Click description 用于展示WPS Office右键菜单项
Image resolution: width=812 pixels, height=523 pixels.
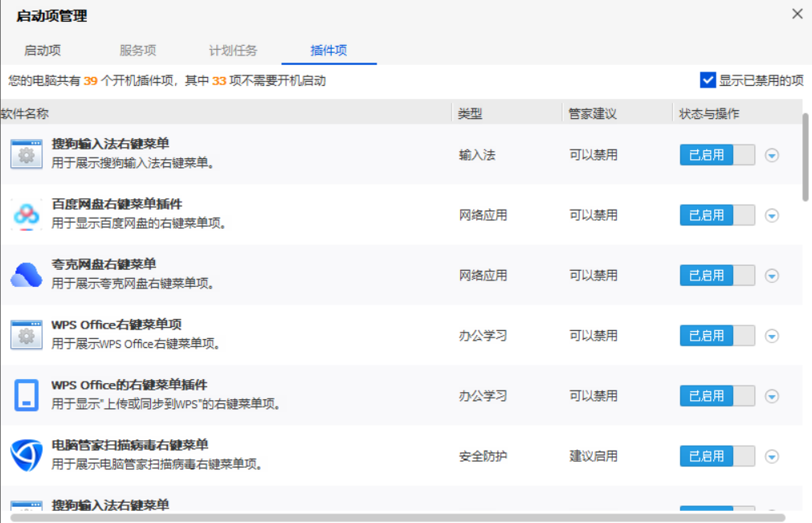tap(137, 344)
